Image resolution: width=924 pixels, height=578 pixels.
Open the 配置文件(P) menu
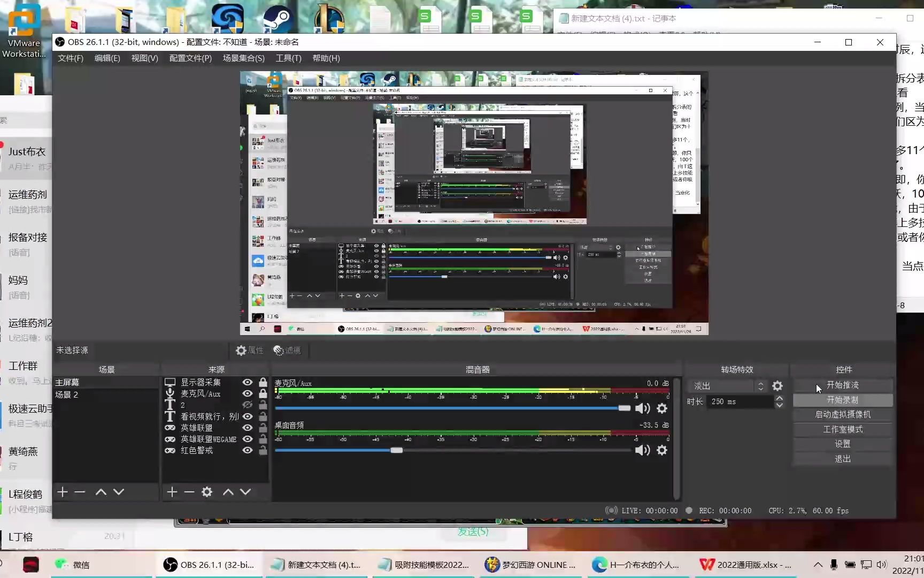190,58
